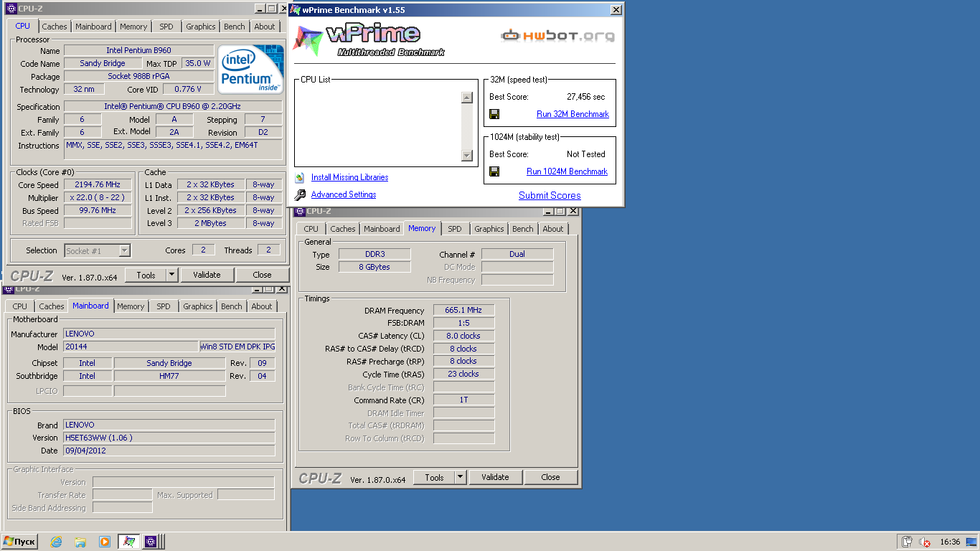This screenshot has width=980, height=551.
Task: Click the CPU-Z taskbar button
Action: pyautogui.click(x=151, y=542)
